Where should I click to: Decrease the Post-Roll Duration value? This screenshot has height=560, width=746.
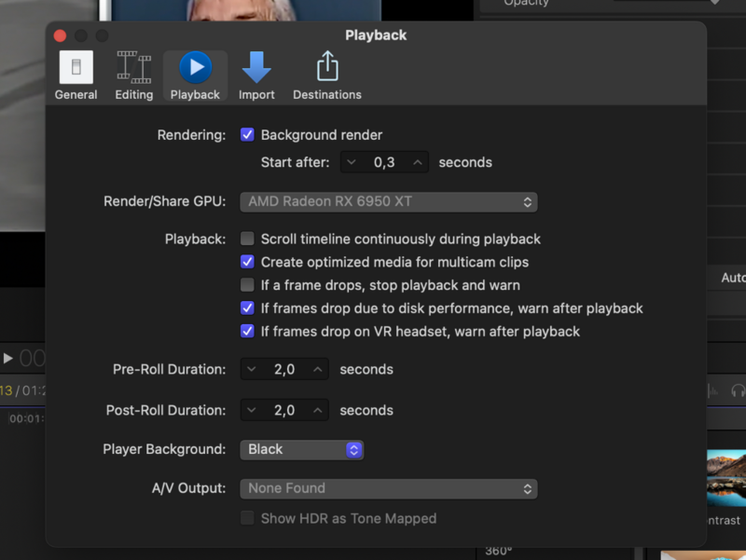point(251,410)
